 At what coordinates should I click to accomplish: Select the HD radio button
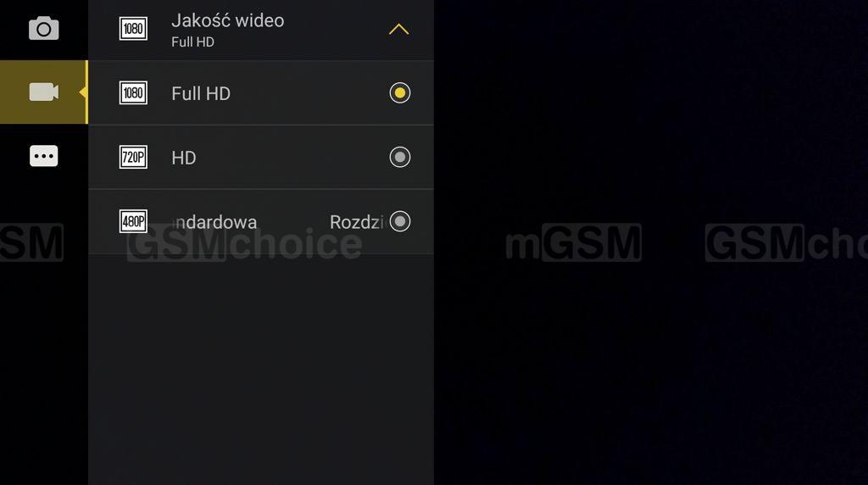click(x=400, y=157)
